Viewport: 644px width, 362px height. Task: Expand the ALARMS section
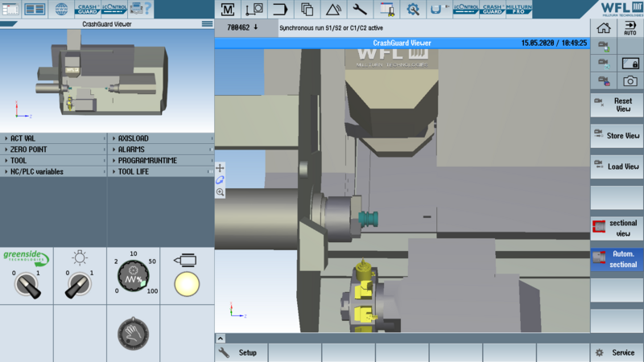[x=161, y=150]
